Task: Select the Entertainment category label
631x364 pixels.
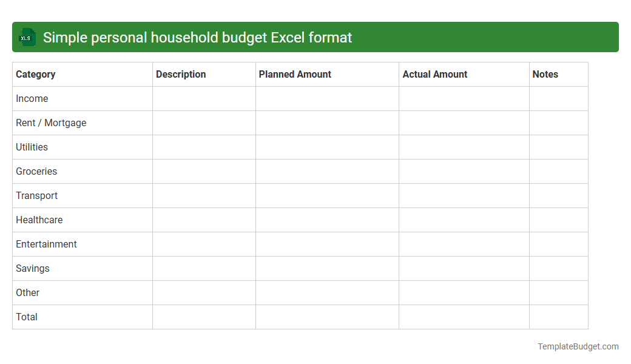Action: pos(46,244)
